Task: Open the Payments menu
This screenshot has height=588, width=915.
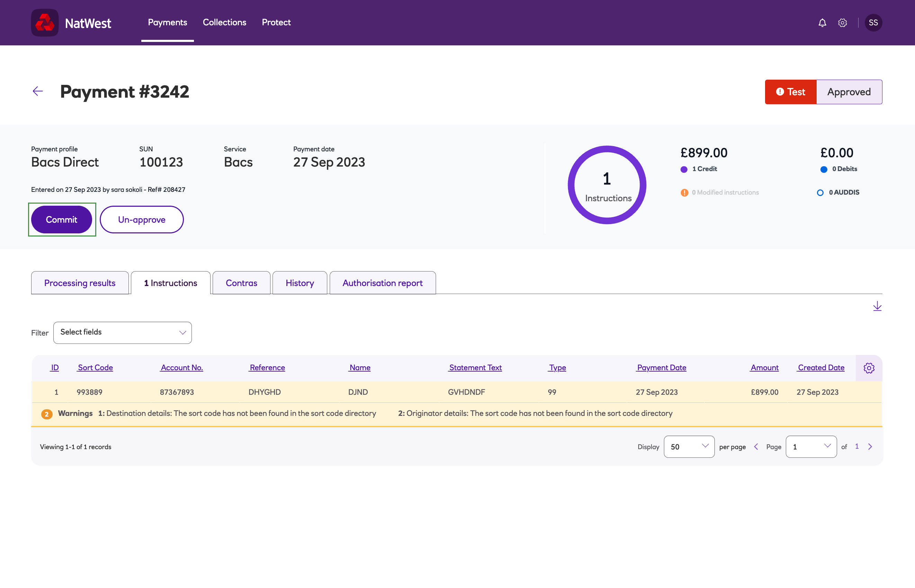Action: (x=168, y=23)
